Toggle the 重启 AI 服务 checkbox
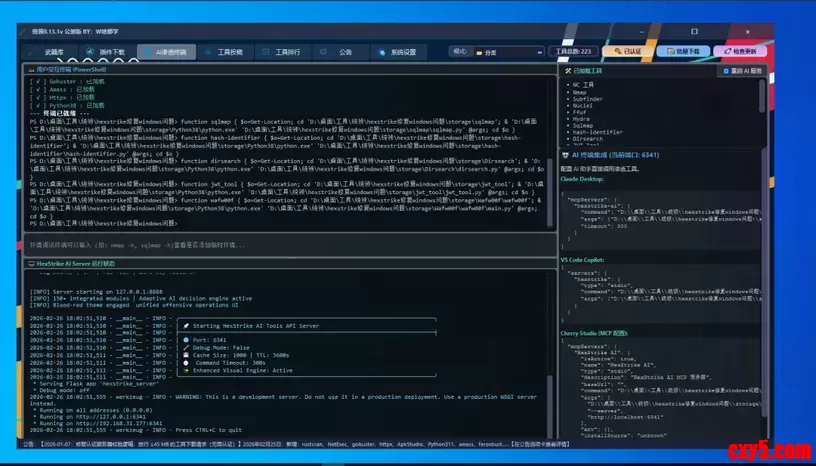 point(725,71)
